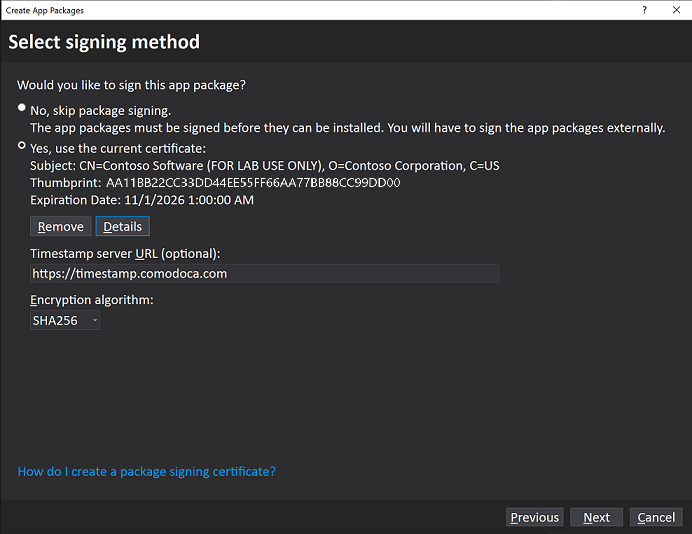Open certificate Details
The height and width of the screenshot is (534, 692).
pos(122,227)
